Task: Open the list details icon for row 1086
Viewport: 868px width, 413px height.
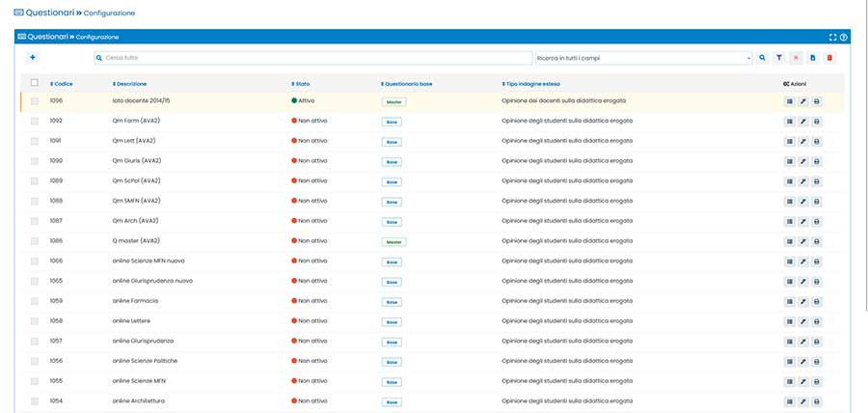Action: [785, 240]
